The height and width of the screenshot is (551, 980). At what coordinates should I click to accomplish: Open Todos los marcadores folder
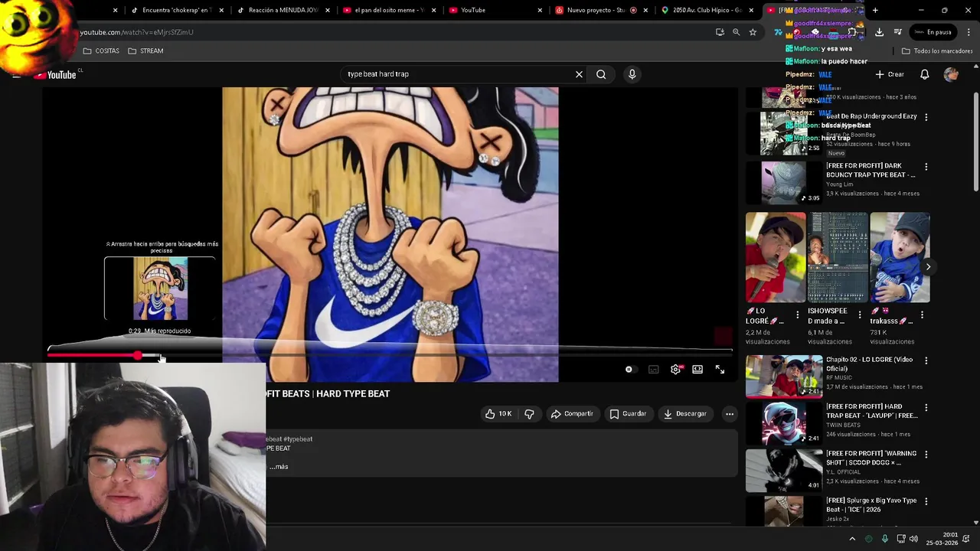pos(937,51)
